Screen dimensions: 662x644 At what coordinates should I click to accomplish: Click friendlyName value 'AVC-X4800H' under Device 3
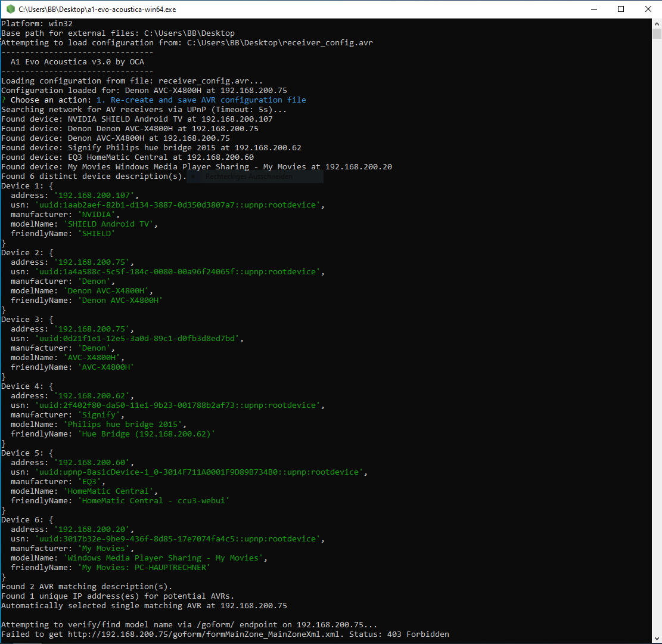pos(106,367)
